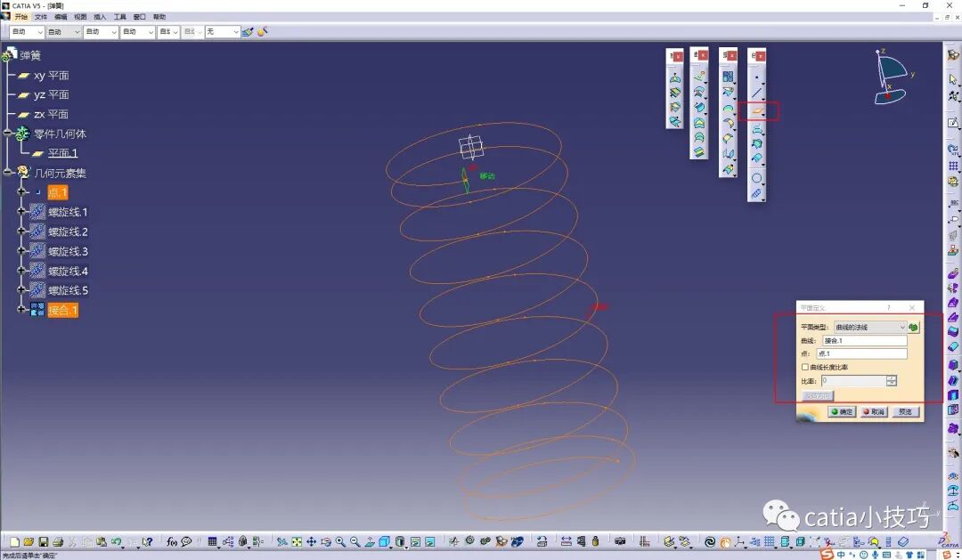This screenshot has width=962, height=560.
Task: Open the 插入 menu
Action: 100,17
